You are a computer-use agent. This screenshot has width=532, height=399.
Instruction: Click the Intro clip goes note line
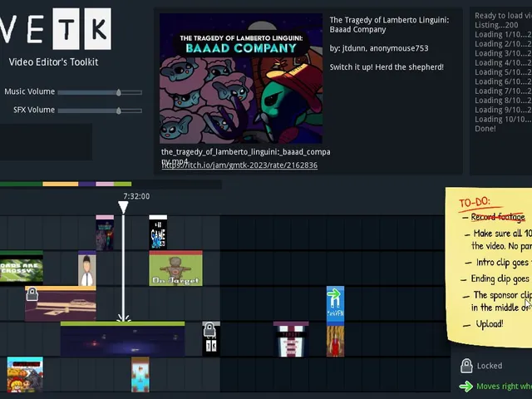tap(502, 263)
